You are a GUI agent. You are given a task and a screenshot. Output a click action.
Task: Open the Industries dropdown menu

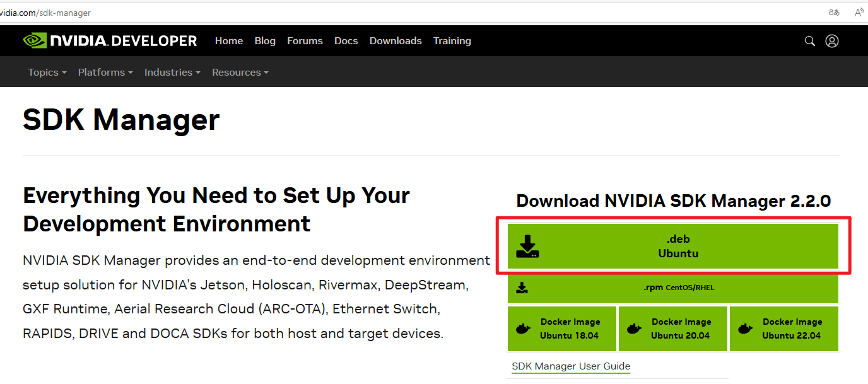click(172, 73)
